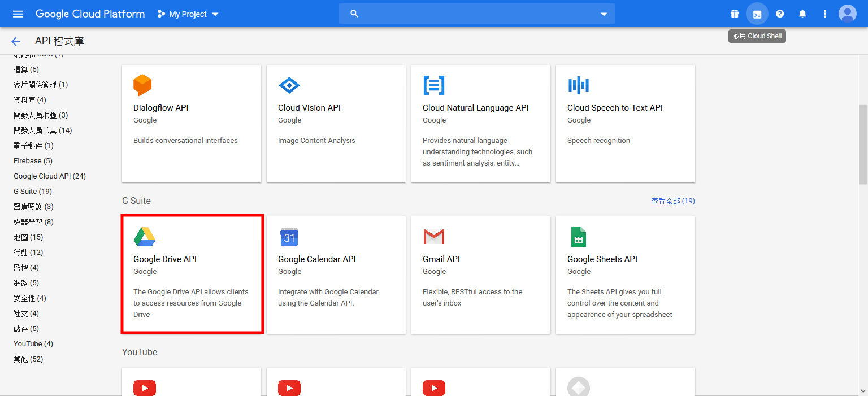Open the three-dot settings menu

825,14
